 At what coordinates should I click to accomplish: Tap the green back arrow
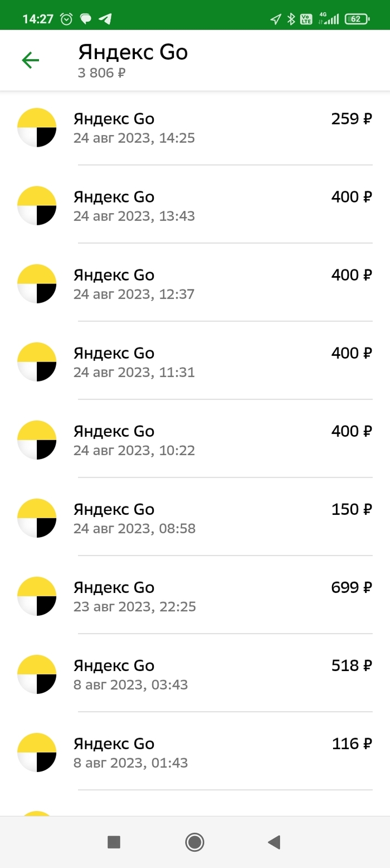tap(30, 60)
